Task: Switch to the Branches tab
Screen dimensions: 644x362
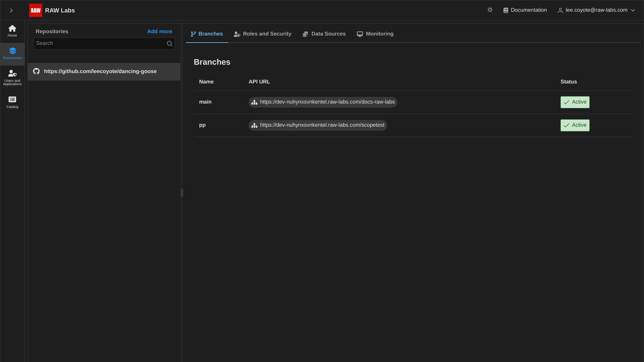Action: coord(207,34)
